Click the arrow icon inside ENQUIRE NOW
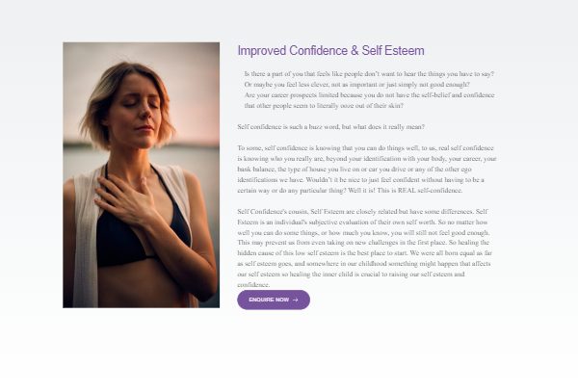This screenshot has width=578, height=392. tap(296, 300)
